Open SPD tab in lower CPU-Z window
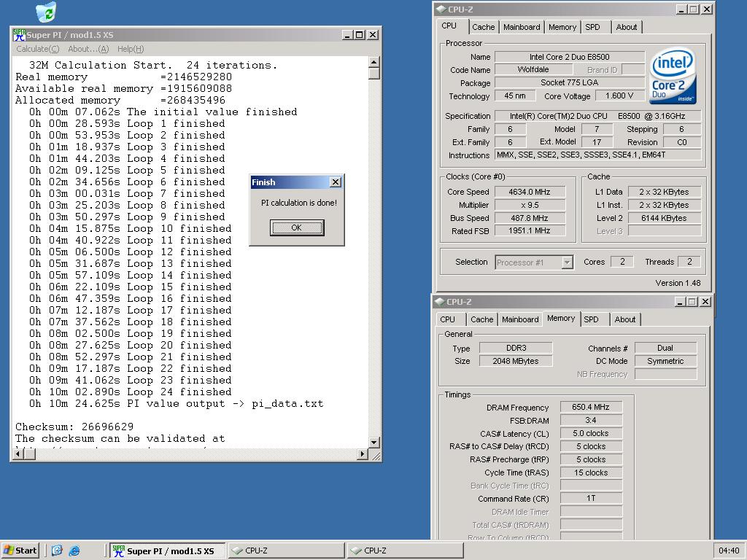The height and width of the screenshot is (560, 747). pos(591,319)
